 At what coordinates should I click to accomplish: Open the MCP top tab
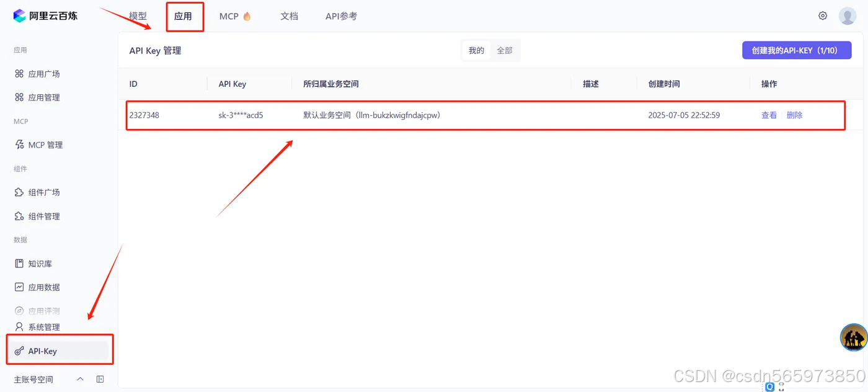229,16
